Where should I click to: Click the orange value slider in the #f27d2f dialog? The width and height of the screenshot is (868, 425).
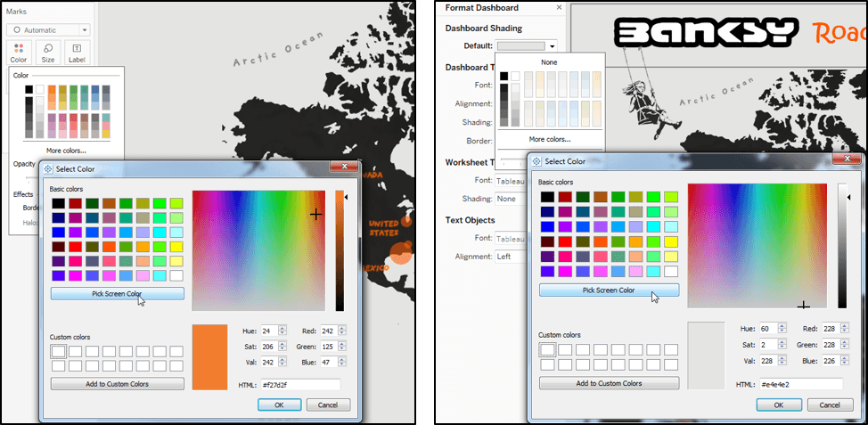[x=340, y=250]
